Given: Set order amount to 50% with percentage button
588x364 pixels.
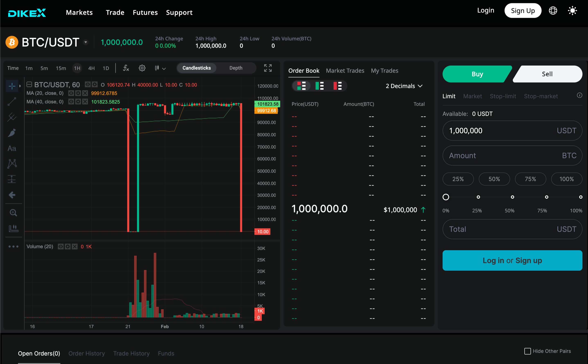Looking at the screenshot, I should [494, 179].
